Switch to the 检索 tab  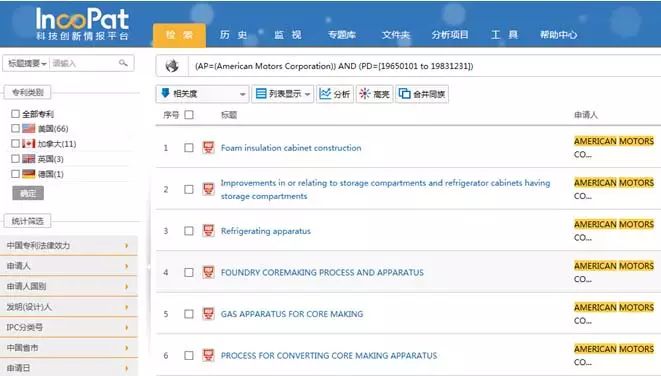point(180,35)
